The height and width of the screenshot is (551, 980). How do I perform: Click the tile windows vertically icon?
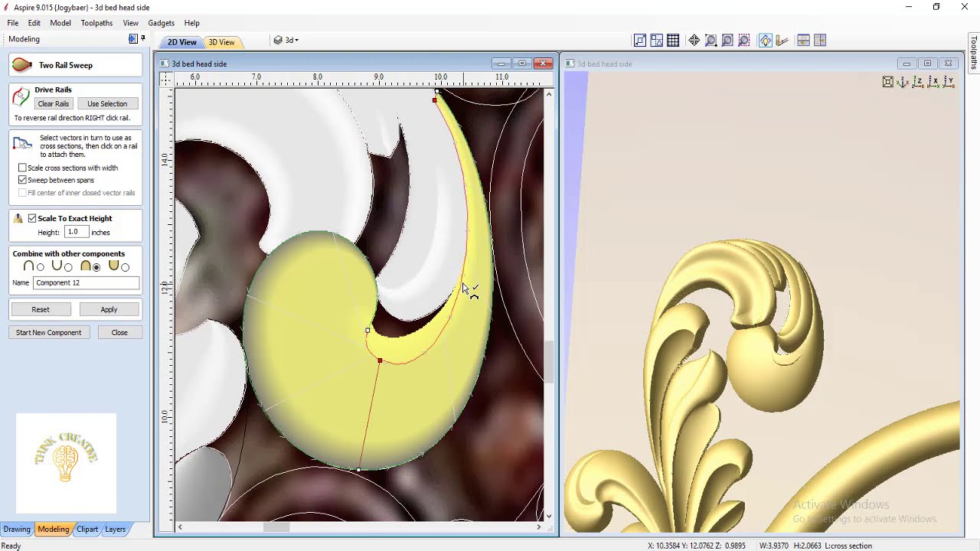point(820,41)
